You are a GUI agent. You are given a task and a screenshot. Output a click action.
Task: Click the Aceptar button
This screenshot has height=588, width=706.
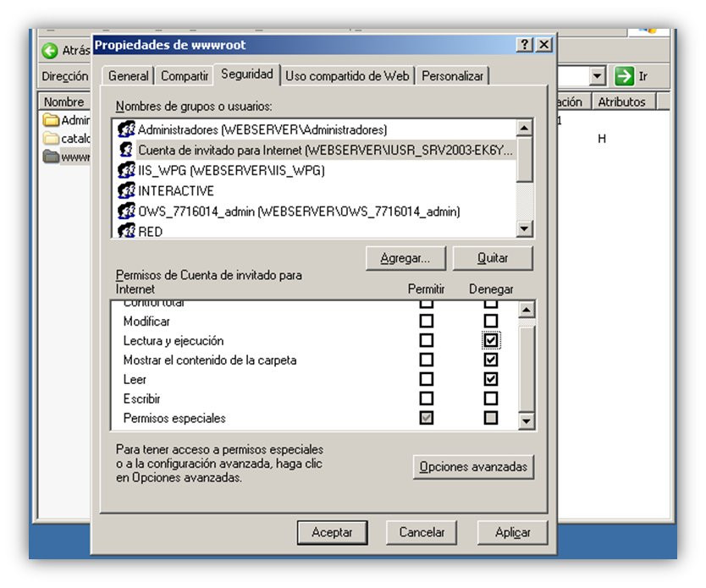coord(333,532)
